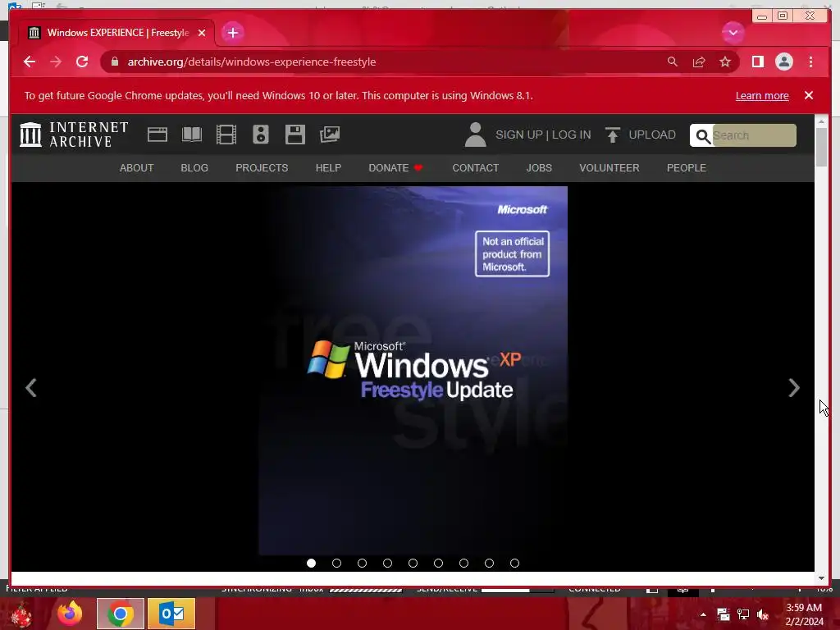Viewport: 840px width, 630px height.
Task: Open the Audio speaker icon
Action: (260, 135)
